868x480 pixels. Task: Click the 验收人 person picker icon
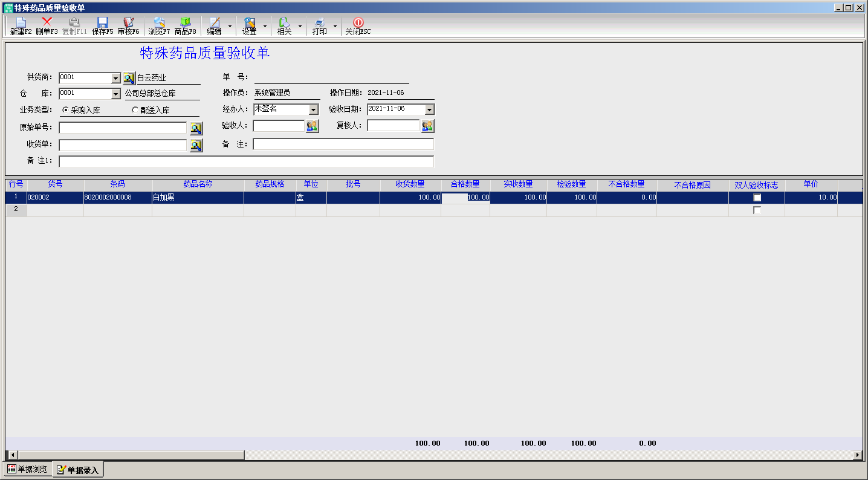(312, 126)
